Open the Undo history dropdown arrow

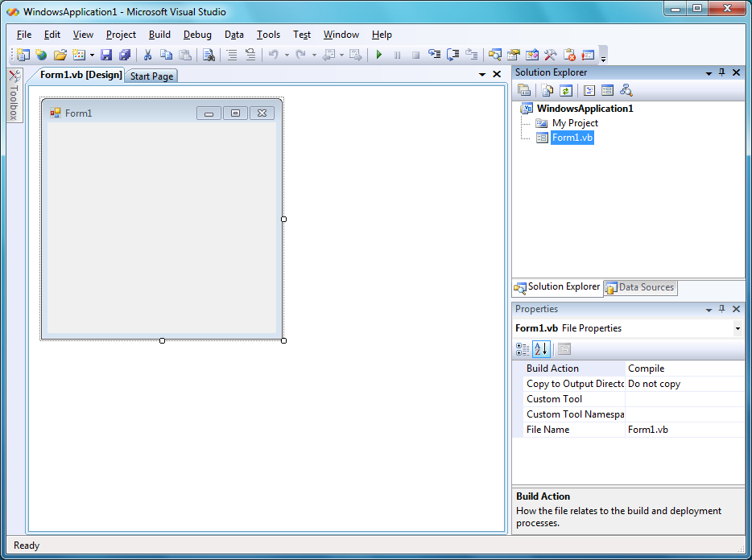pyautogui.click(x=287, y=56)
